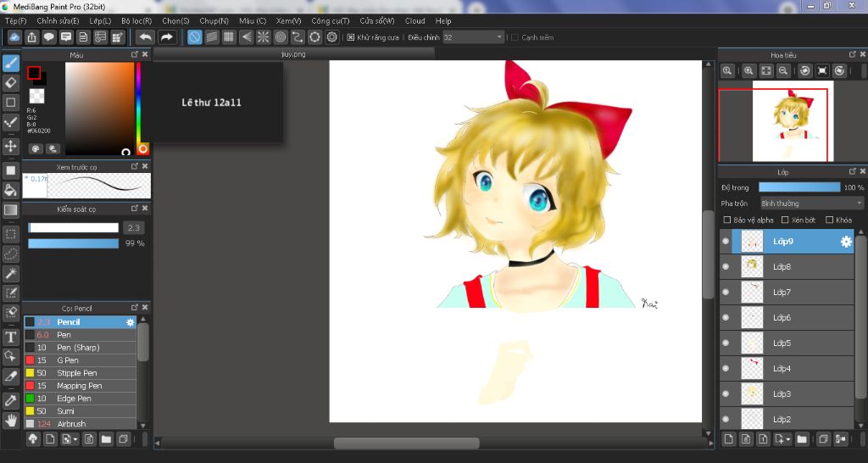Open Lớp(L) menu
This screenshot has width=868, height=463.
click(100, 20)
